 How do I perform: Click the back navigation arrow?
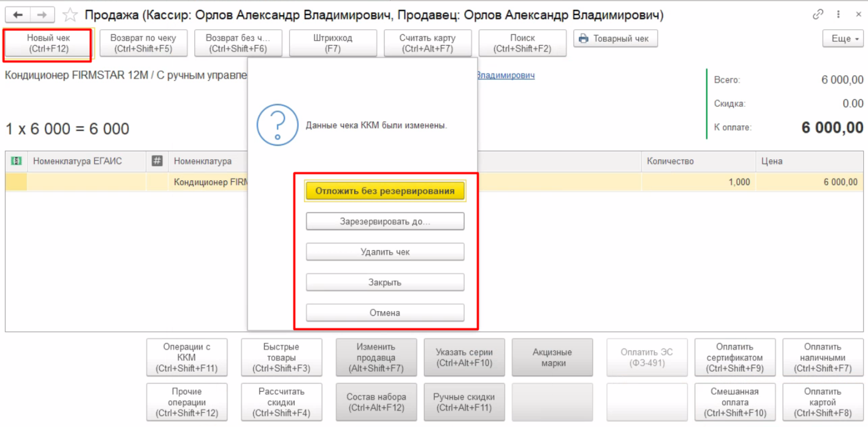pos(18,15)
